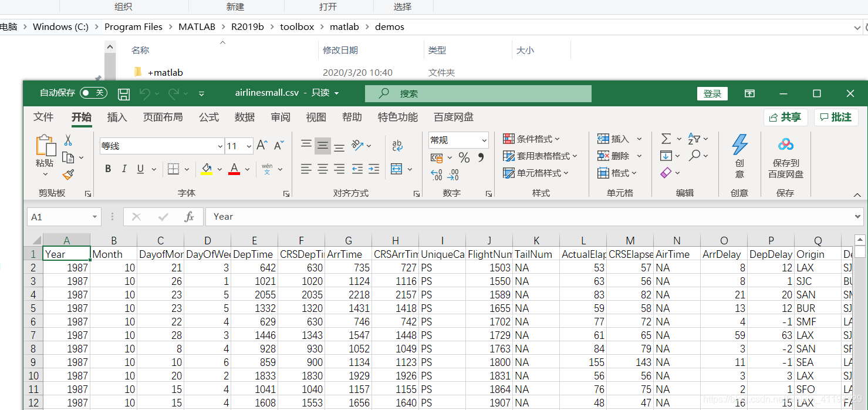Open the Fill down-arrow dropdown

tap(670, 156)
